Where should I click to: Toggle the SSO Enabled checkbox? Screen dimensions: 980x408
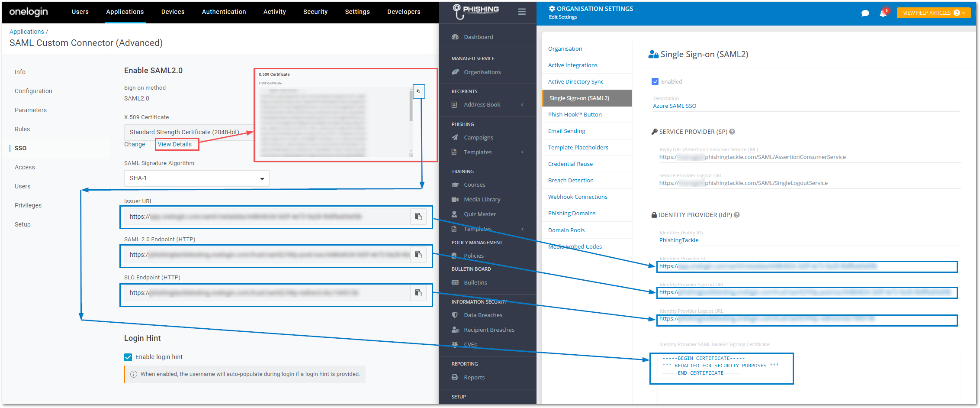(655, 81)
